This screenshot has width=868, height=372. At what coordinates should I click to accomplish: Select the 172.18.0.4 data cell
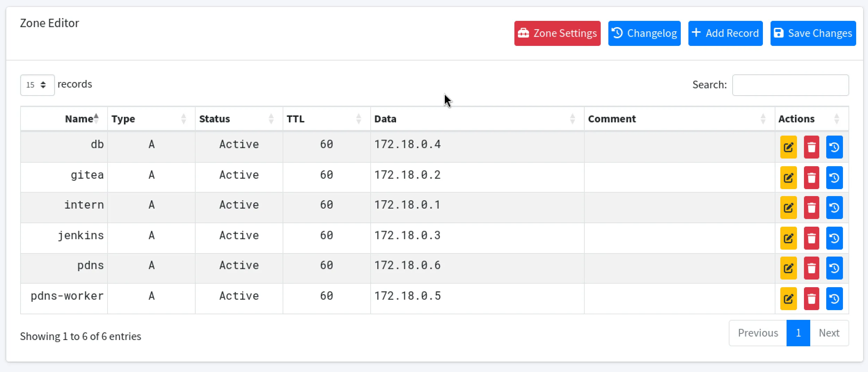pos(478,147)
